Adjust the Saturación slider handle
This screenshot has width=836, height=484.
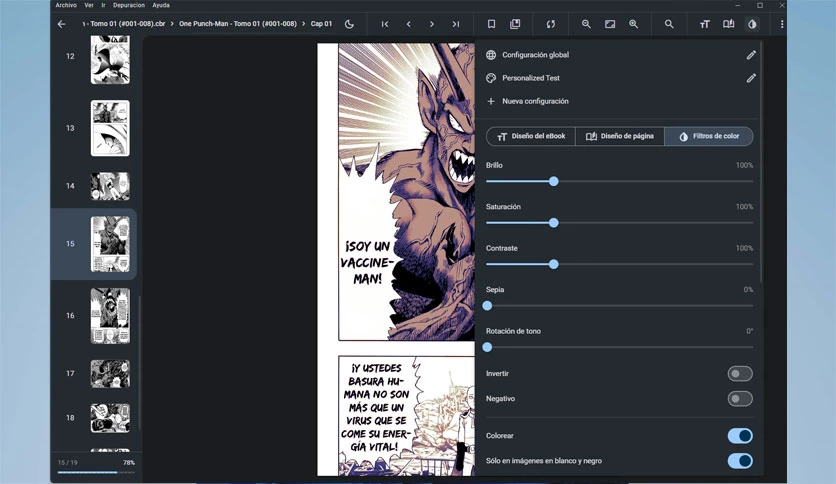pos(553,223)
